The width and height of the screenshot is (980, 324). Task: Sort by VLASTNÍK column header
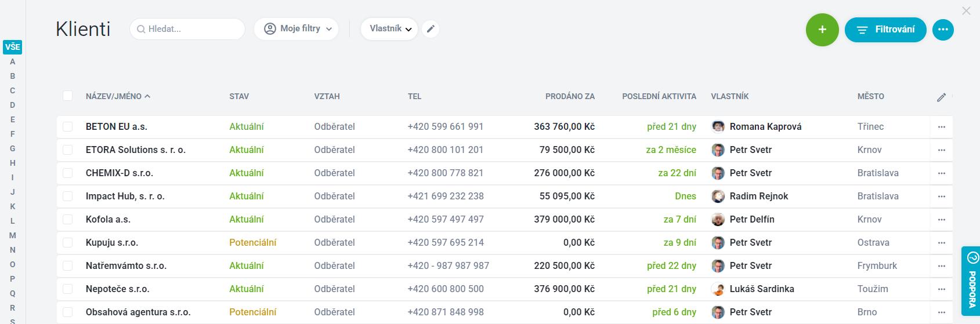pyautogui.click(x=730, y=96)
